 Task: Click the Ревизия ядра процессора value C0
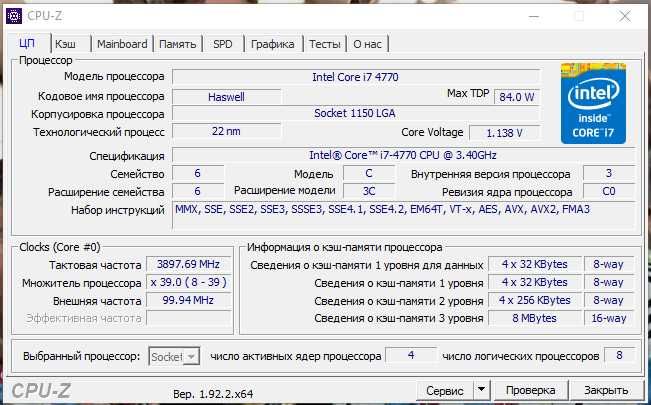tap(609, 191)
